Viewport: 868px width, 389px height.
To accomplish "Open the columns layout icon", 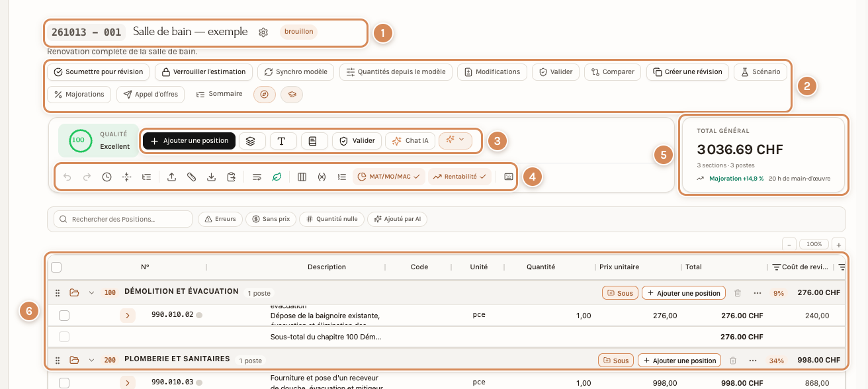I will point(302,177).
